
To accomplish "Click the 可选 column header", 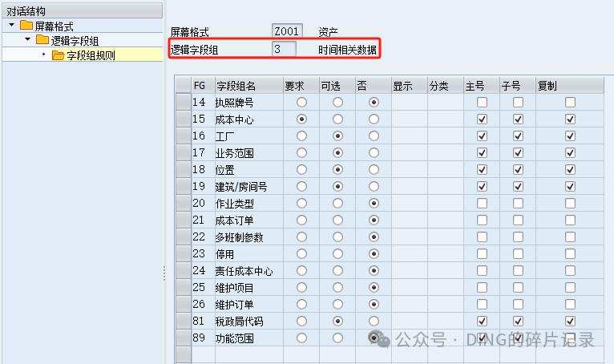I will pyautogui.click(x=337, y=86).
